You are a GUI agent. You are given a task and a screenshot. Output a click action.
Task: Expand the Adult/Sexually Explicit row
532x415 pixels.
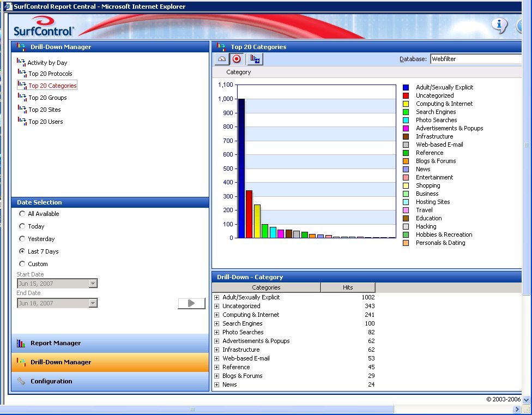point(217,297)
